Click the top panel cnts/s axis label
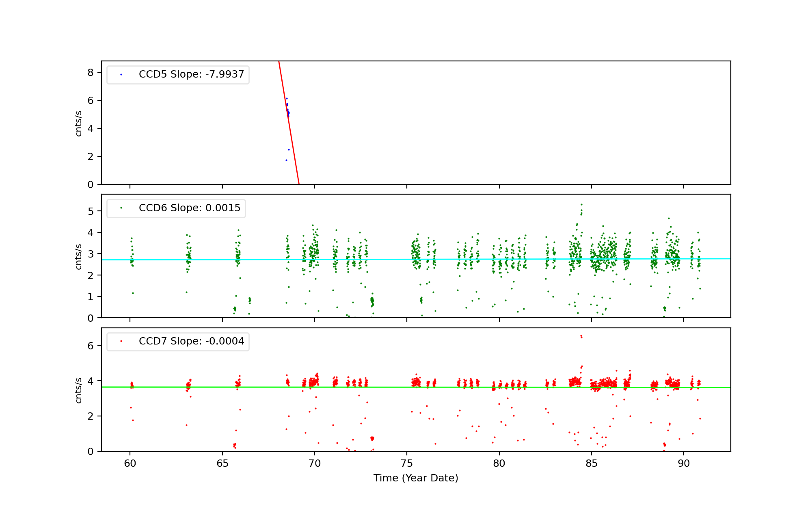 point(79,123)
